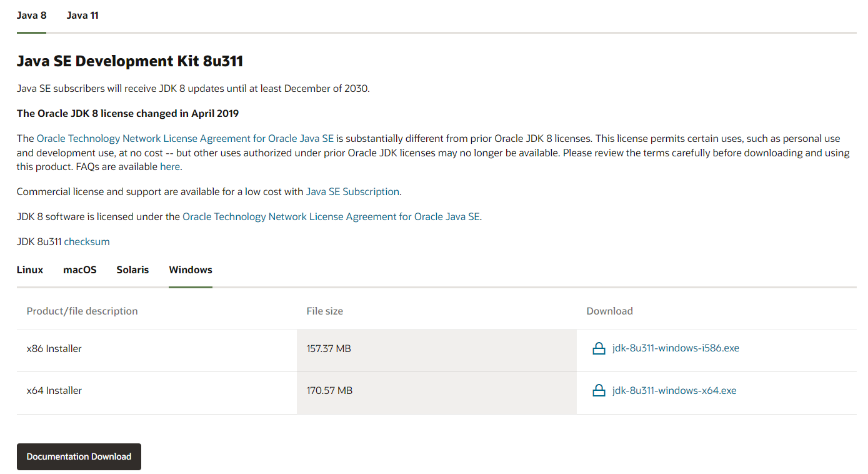Open the JDK 8u311 checksum link
Screen dimensions: 868x474
tap(87, 242)
